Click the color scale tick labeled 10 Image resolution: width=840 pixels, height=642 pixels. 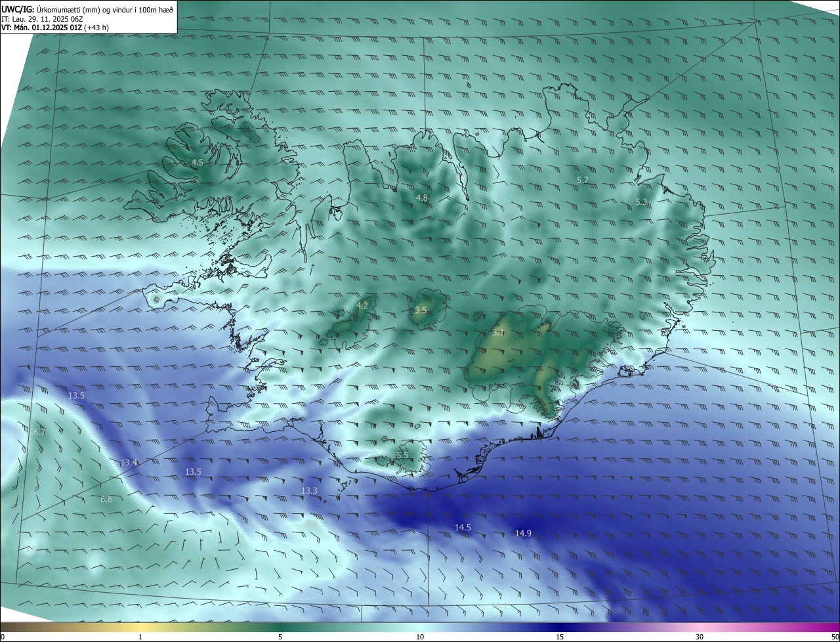pos(420,637)
